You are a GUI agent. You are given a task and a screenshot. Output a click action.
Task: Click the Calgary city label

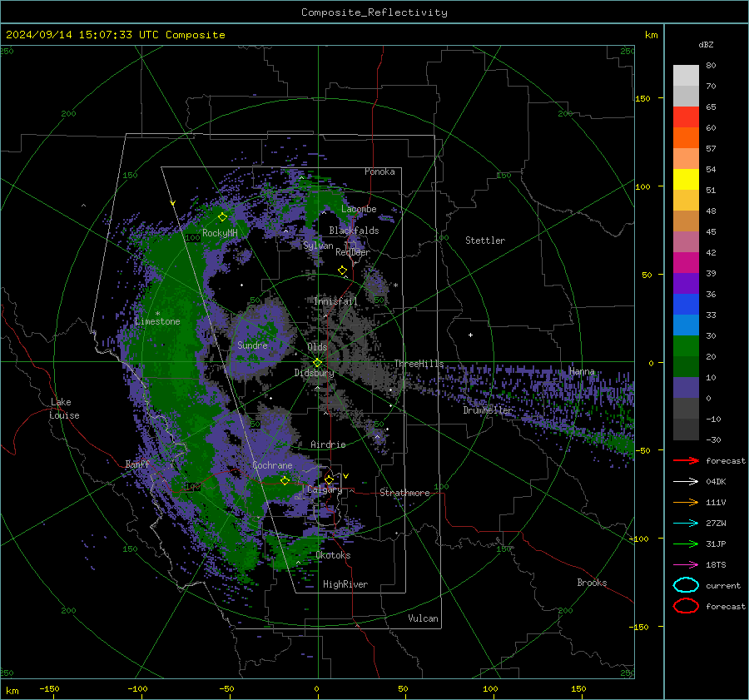(x=325, y=489)
